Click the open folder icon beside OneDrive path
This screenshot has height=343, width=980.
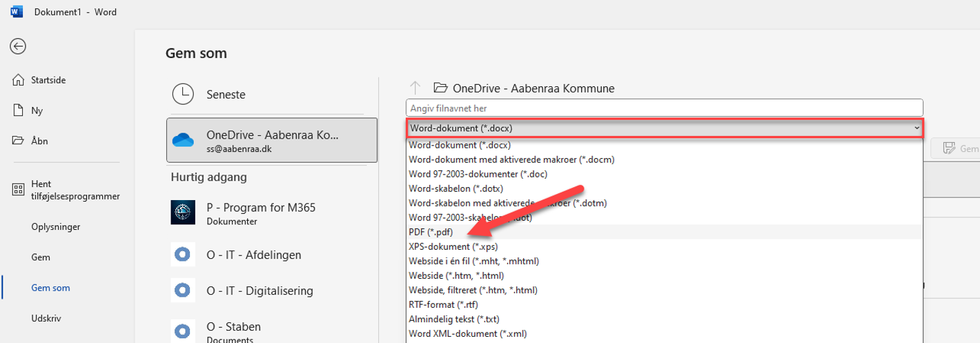pos(440,88)
